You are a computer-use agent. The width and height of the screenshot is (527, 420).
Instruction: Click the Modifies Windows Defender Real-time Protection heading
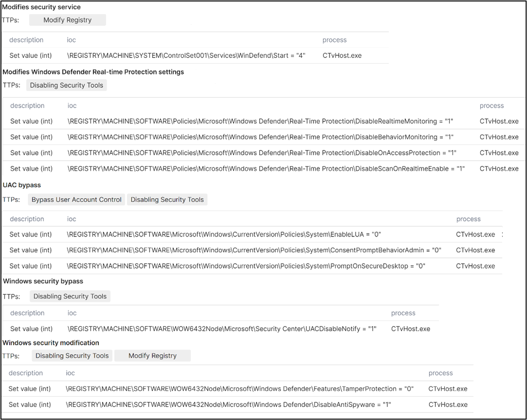pyautogui.click(x=92, y=72)
